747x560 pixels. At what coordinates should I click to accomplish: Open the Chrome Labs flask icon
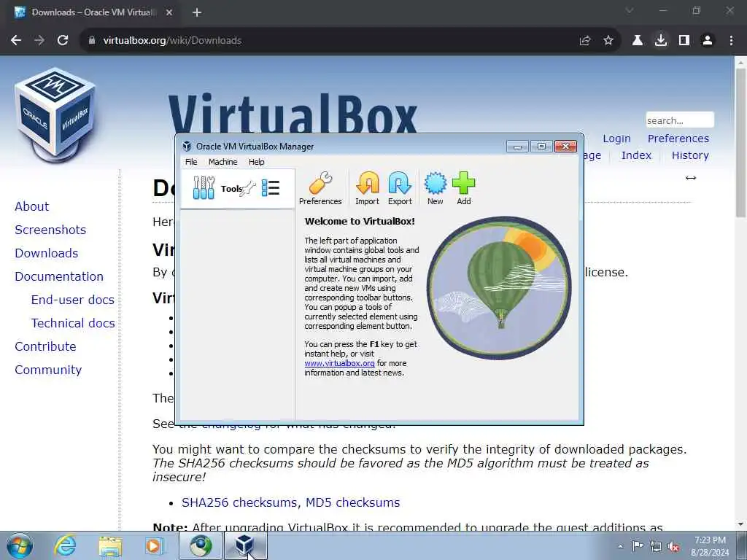[638, 41]
